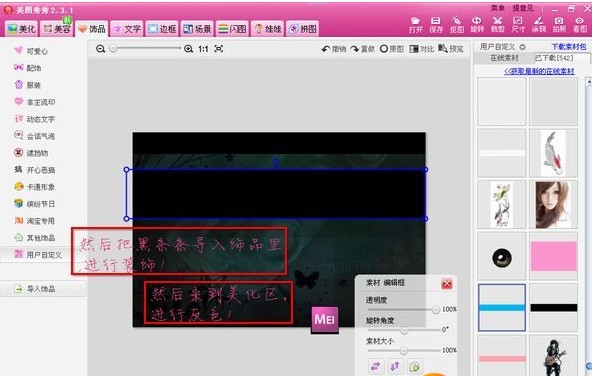Open the 场景 tab
Image resolution: width=592 pixels, height=376 pixels.
coord(197,29)
